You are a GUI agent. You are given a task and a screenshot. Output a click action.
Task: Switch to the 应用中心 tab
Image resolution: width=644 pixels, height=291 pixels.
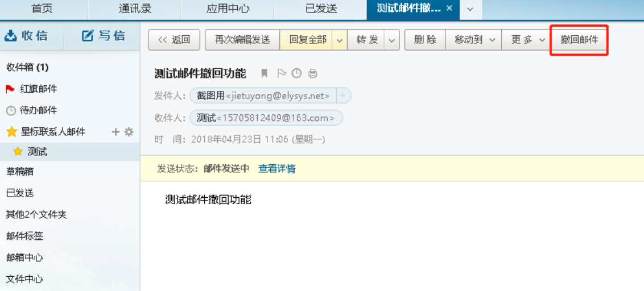[x=228, y=9]
